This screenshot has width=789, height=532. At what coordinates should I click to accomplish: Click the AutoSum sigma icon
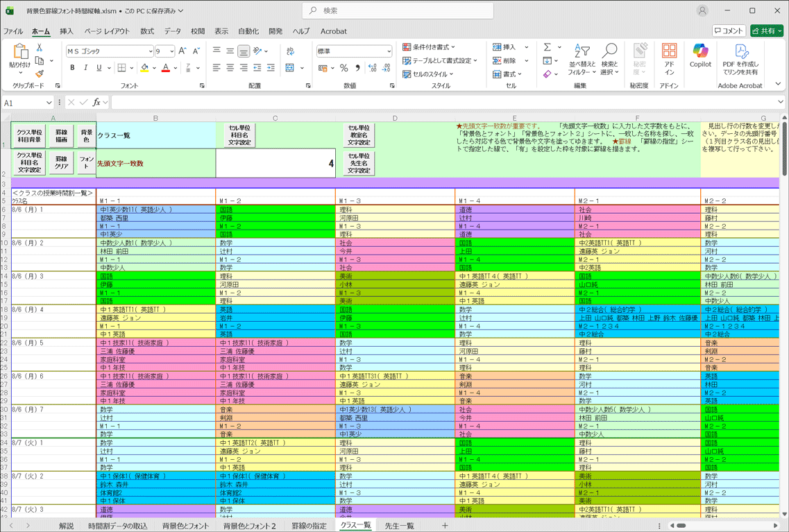click(548, 47)
